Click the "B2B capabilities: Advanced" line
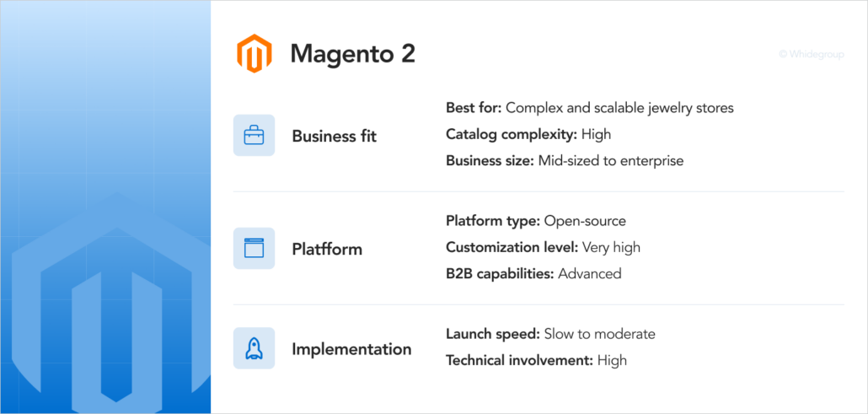Screen dimensions: 868x414 [x=533, y=274]
